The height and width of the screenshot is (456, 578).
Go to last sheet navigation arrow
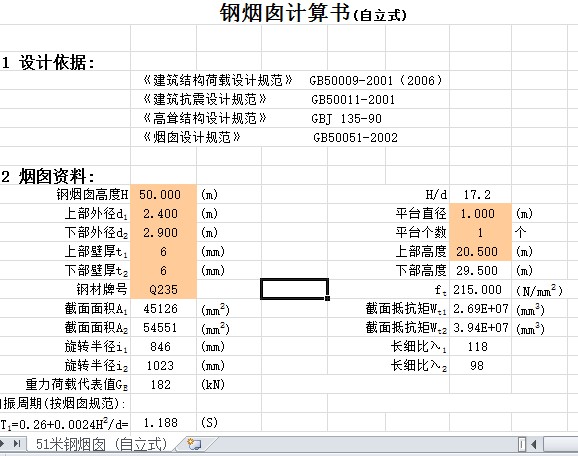coord(17,443)
